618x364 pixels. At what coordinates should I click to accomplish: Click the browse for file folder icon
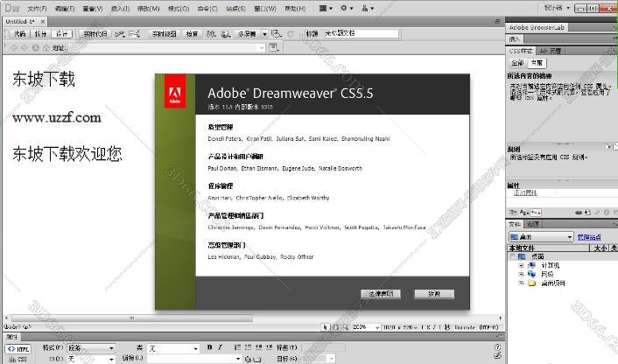[257, 359]
